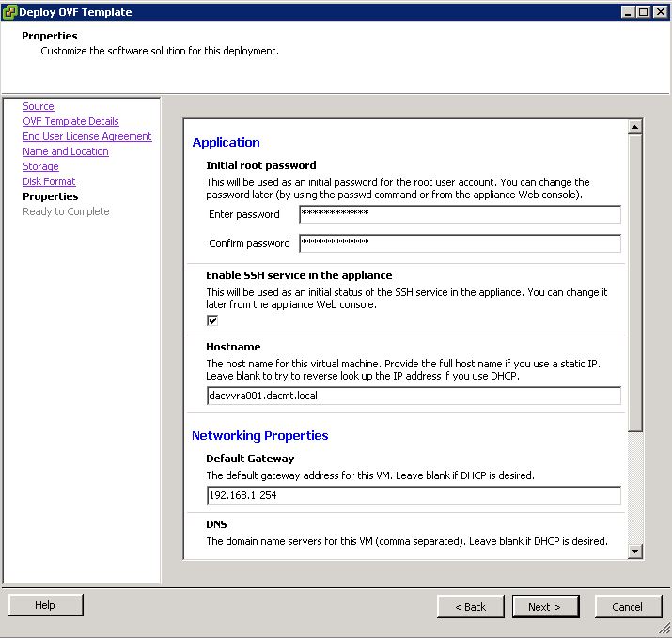Click the Ready to Complete step label

click(66, 211)
